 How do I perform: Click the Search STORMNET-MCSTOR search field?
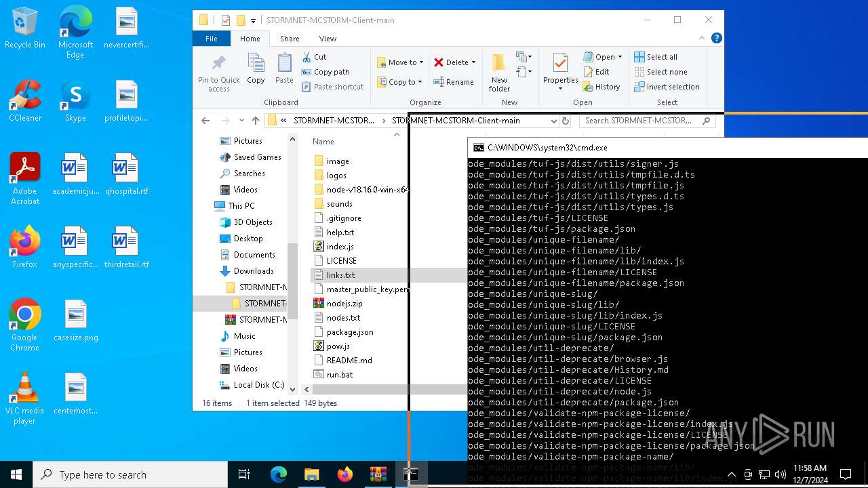click(x=648, y=121)
